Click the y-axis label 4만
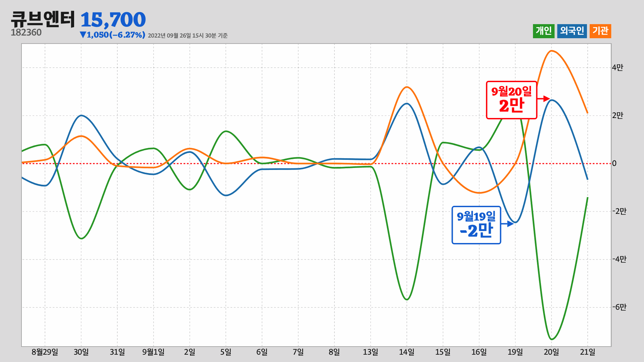This screenshot has width=644, height=362. tap(618, 68)
